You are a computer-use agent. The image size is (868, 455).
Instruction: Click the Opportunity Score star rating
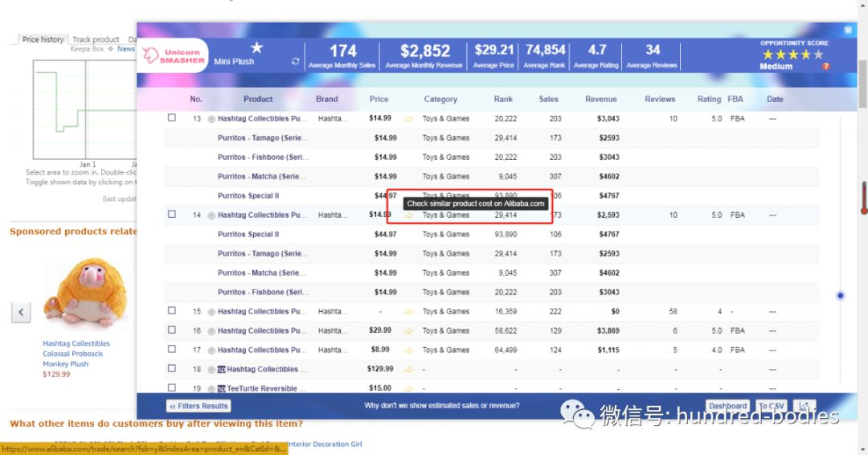pyautogui.click(x=792, y=54)
